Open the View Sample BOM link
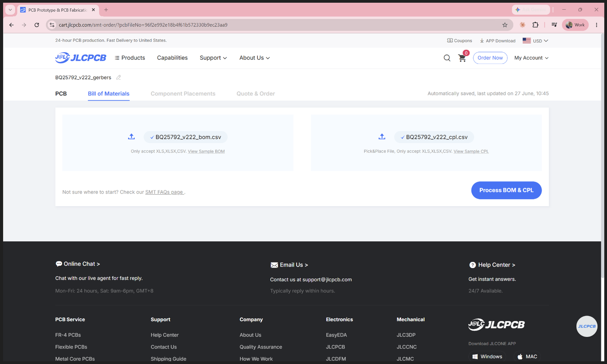This screenshot has height=364, width=607. pyautogui.click(x=206, y=151)
